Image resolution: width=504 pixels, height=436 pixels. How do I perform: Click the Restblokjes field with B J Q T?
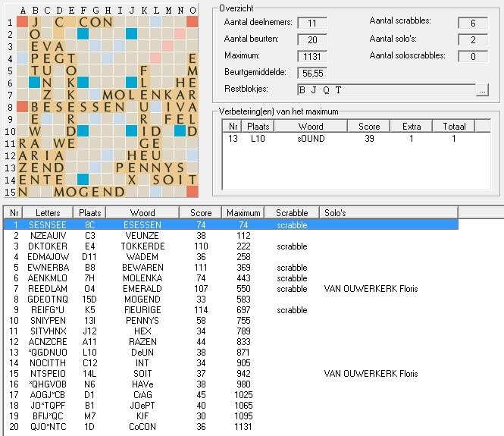pyautogui.click(x=387, y=90)
